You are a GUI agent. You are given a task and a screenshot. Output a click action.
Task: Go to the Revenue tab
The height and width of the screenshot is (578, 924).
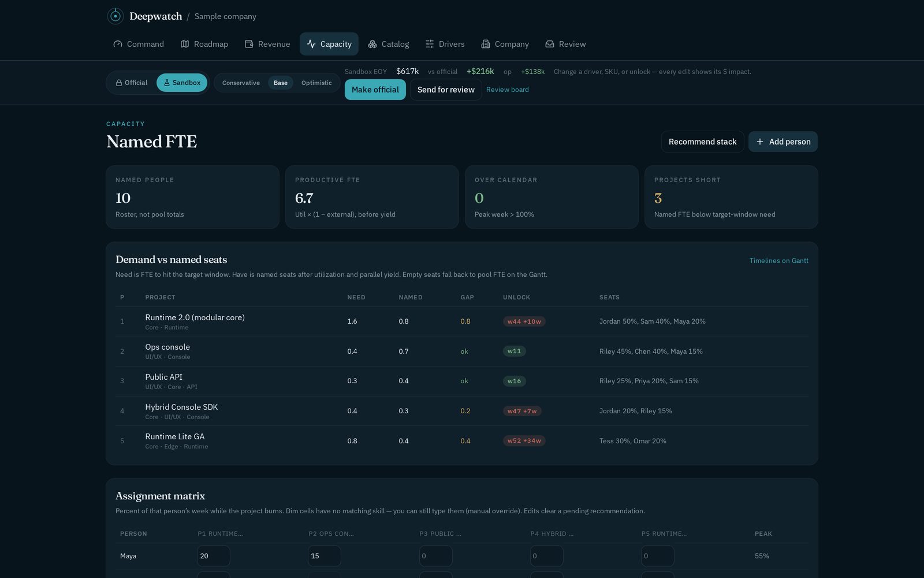267,44
